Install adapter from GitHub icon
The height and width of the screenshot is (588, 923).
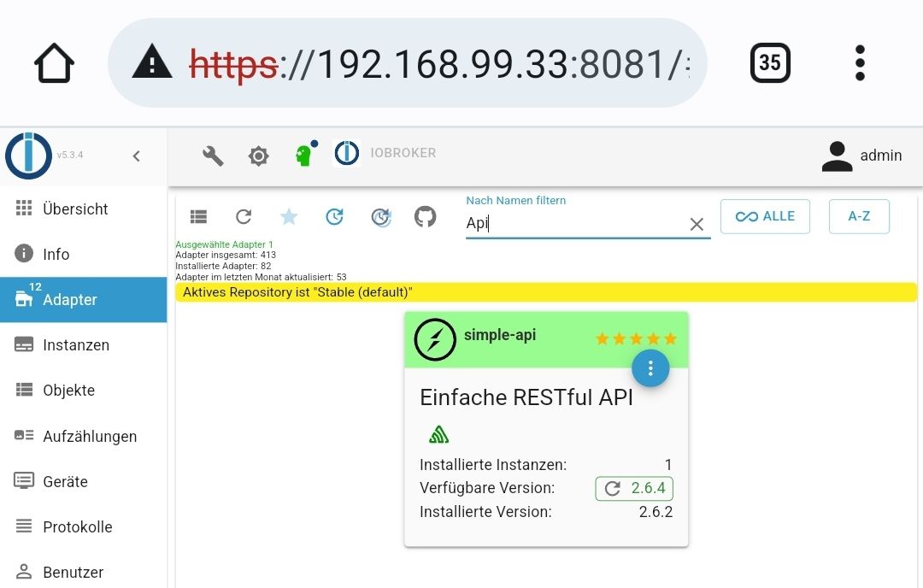tap(425, 216)
